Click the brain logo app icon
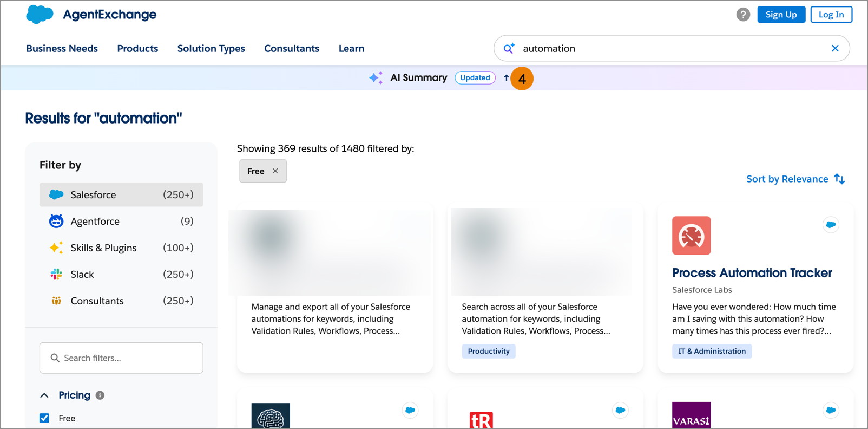 (x=271, y=415)
